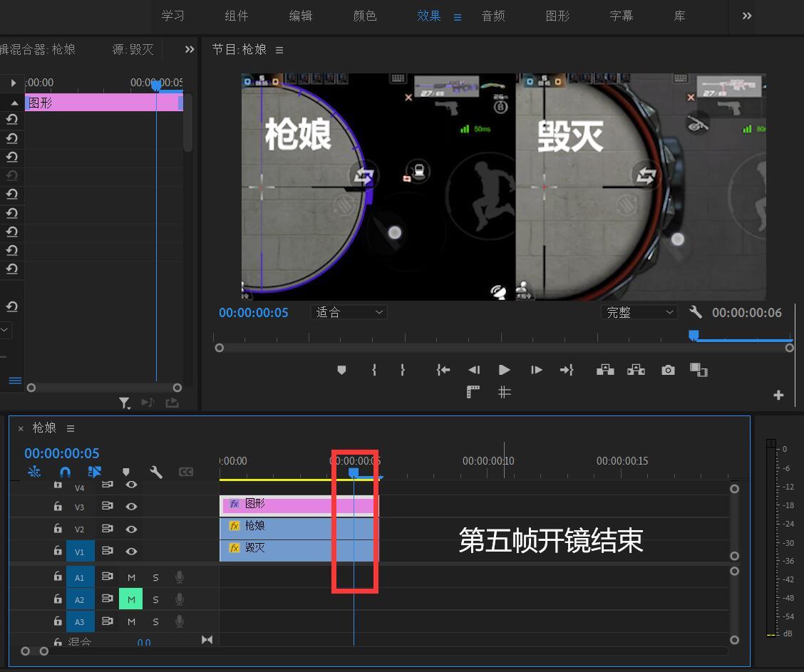This screenshot has width=804, height=672.
Task: Open the 学习 workspace tab
Action: (x=172, y=16)
